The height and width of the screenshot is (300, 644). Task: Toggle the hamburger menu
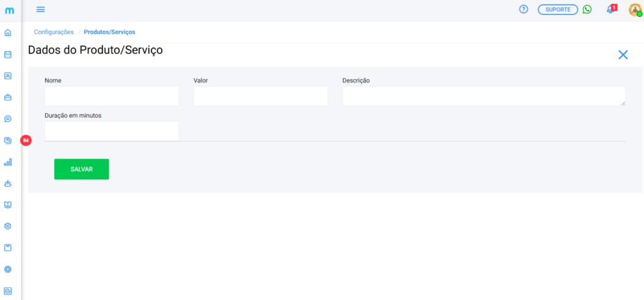pyautogui.click(x=41, y=9)
